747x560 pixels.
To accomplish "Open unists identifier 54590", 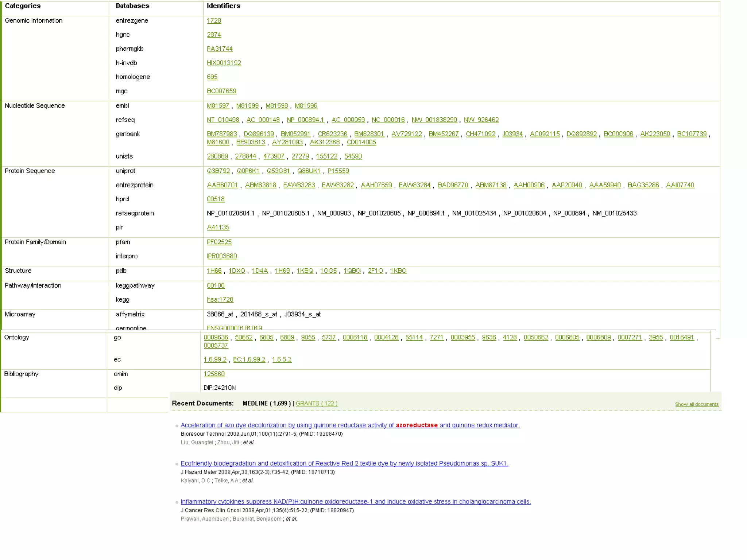I will point(353,156).
